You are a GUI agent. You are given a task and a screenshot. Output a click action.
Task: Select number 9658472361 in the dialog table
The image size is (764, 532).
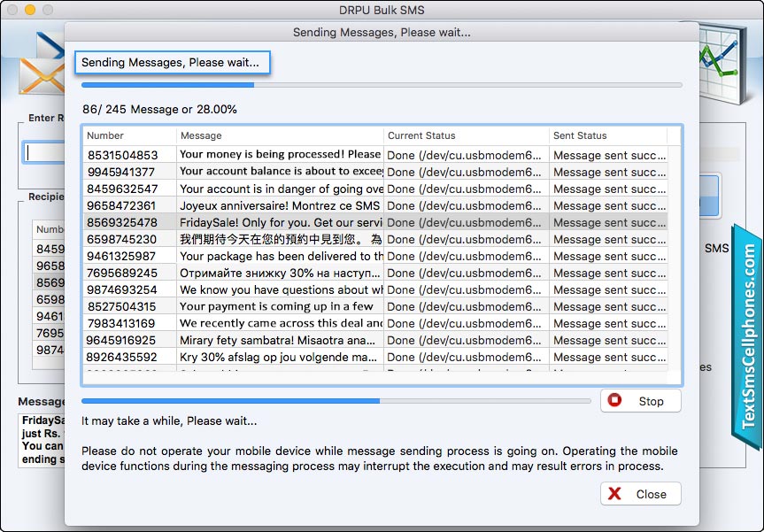121,205
